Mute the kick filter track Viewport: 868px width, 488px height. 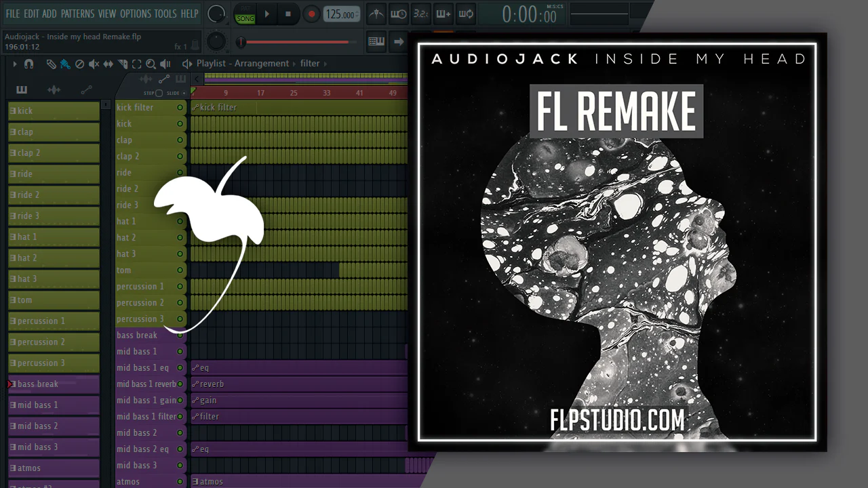tap(180, 107)
